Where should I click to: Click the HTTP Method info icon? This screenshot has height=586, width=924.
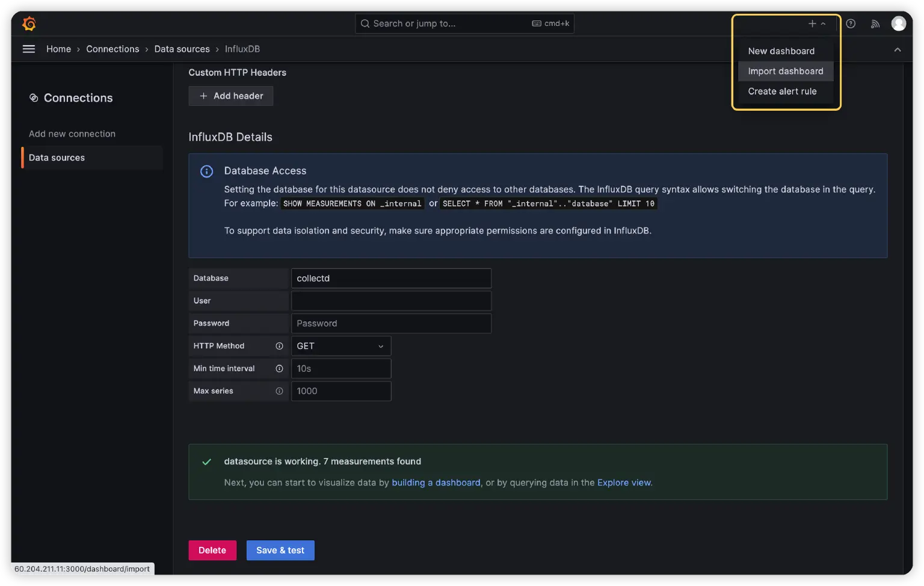click(x=279, y=346)
